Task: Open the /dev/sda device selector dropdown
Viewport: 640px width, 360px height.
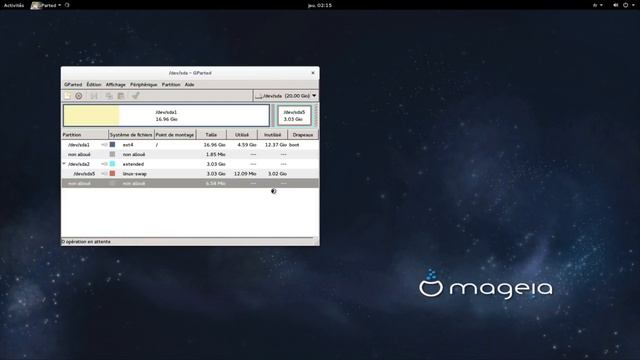Action: [286, 96]
